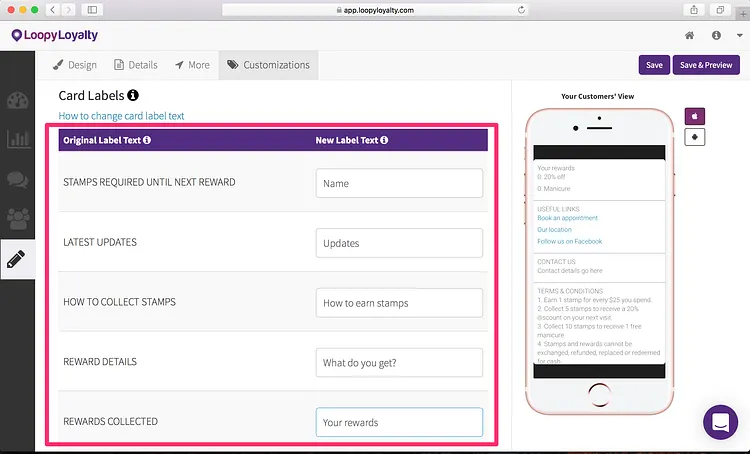Go forward with the browser forward arrow

point(69,10)
